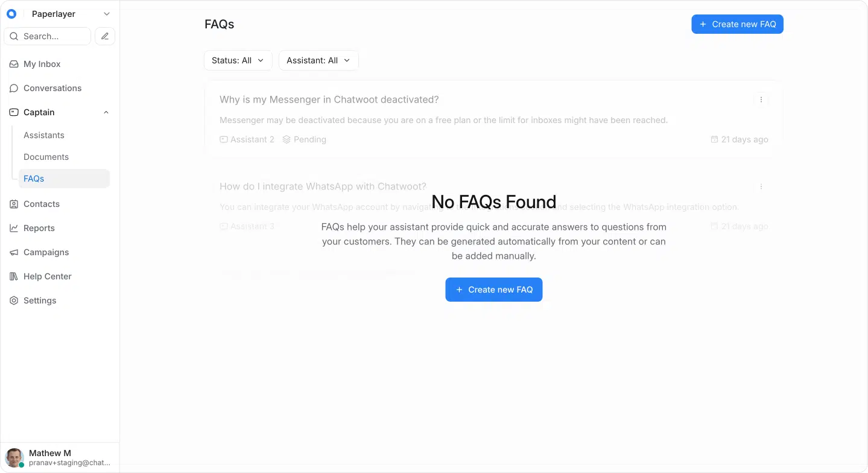
Task: Collapse the Captain section chevron
Action: [106, 112]
